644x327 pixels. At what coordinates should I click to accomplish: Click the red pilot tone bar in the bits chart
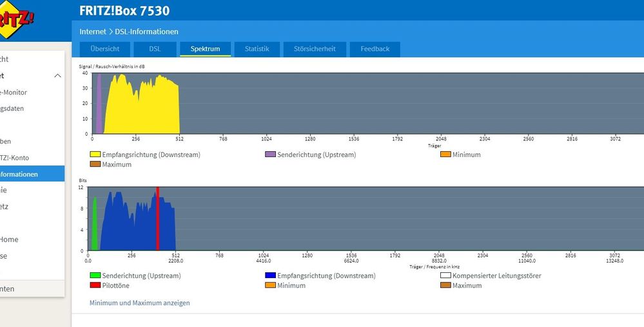tap(157, 218)
